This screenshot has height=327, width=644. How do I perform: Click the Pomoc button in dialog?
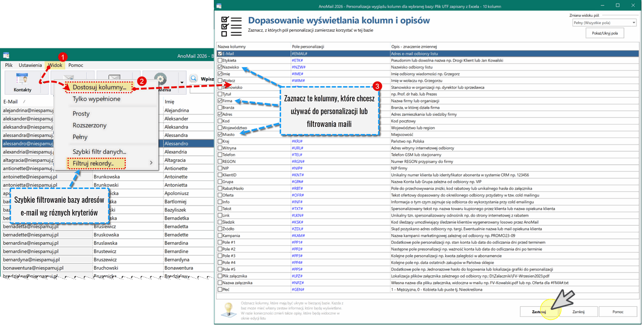618,312
